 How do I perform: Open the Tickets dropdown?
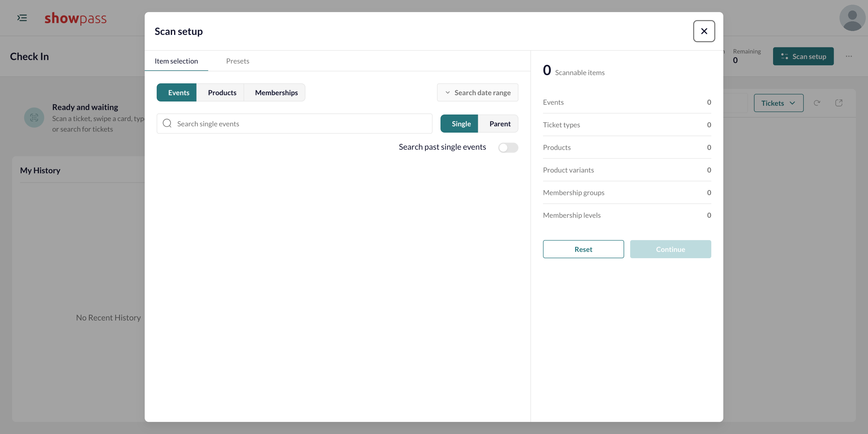pyautogui.click(x=778, y=103)
